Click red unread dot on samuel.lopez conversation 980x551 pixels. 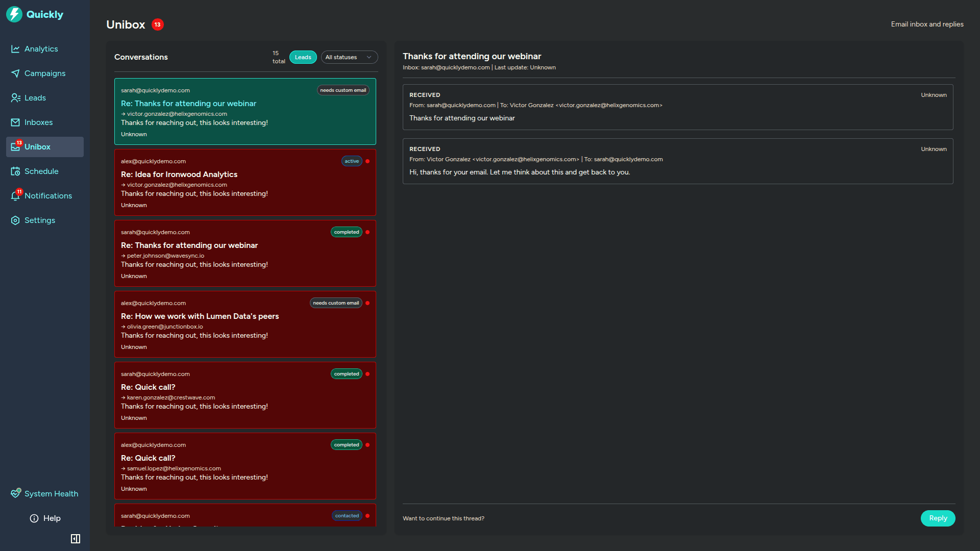click(x=367, y=445)
